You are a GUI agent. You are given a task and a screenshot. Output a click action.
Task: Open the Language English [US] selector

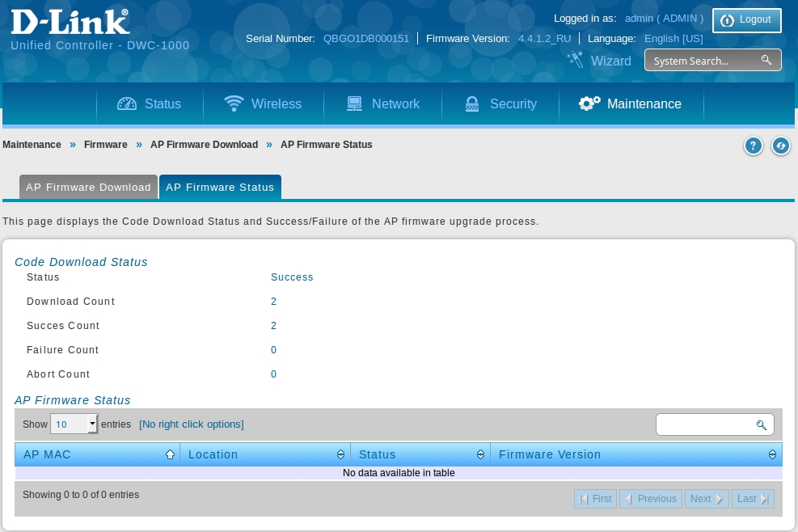tap(673, 39)
